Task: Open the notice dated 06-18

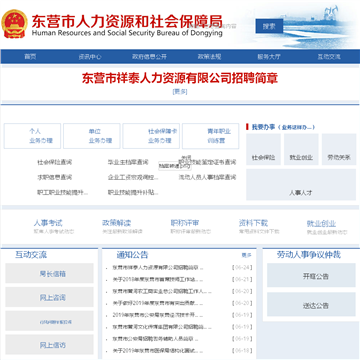Action: (158, 351)
